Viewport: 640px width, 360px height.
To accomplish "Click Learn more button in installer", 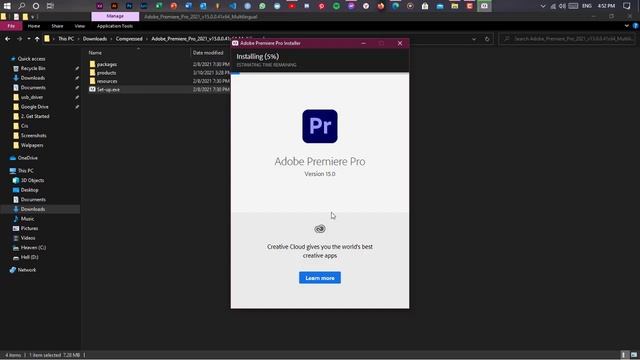I will tap(320, 278).
